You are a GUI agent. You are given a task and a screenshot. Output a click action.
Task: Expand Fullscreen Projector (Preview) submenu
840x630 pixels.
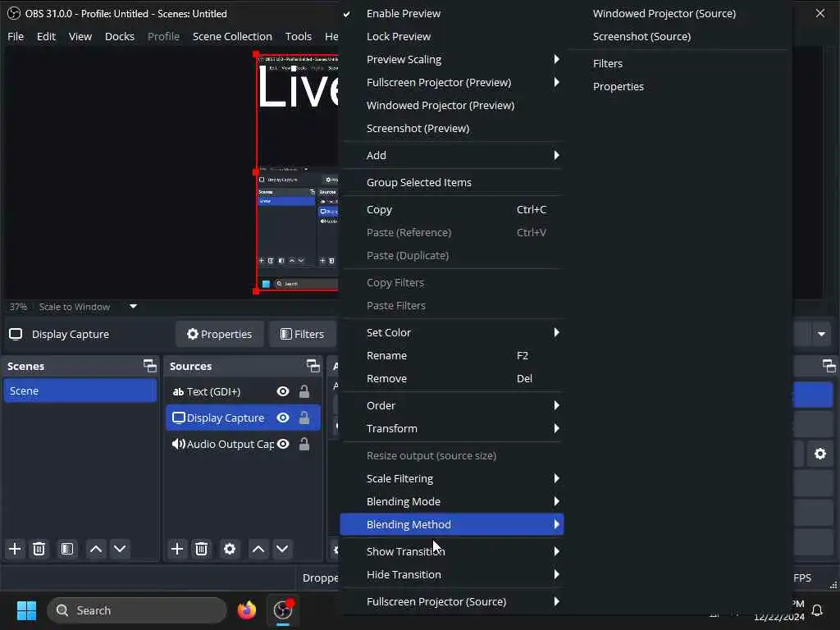[x=452, y=83]
